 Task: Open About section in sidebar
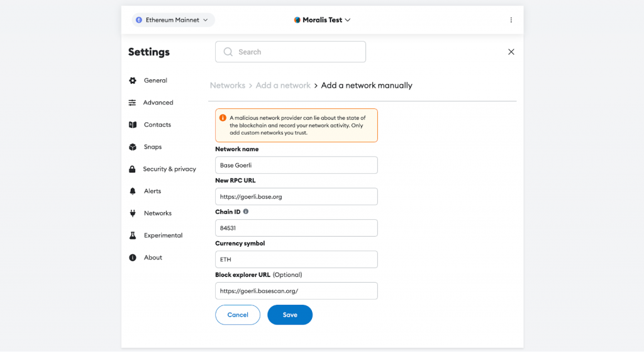coord(153,258)
